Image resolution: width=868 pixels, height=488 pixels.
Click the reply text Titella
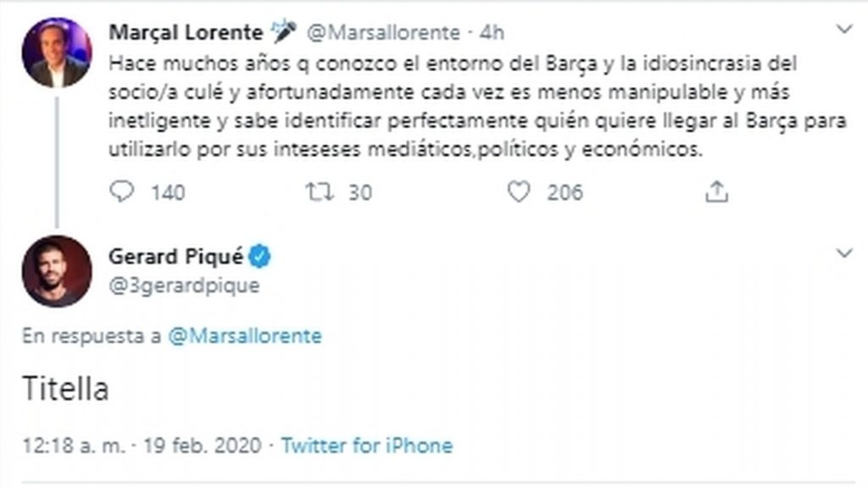[55, 391]
